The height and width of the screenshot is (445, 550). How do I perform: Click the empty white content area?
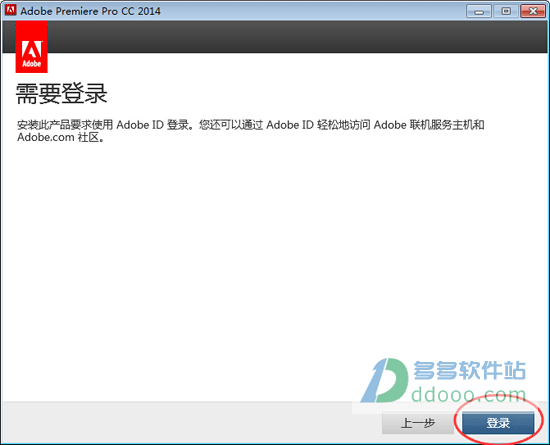pyautogui.click(x=275, y=252)
